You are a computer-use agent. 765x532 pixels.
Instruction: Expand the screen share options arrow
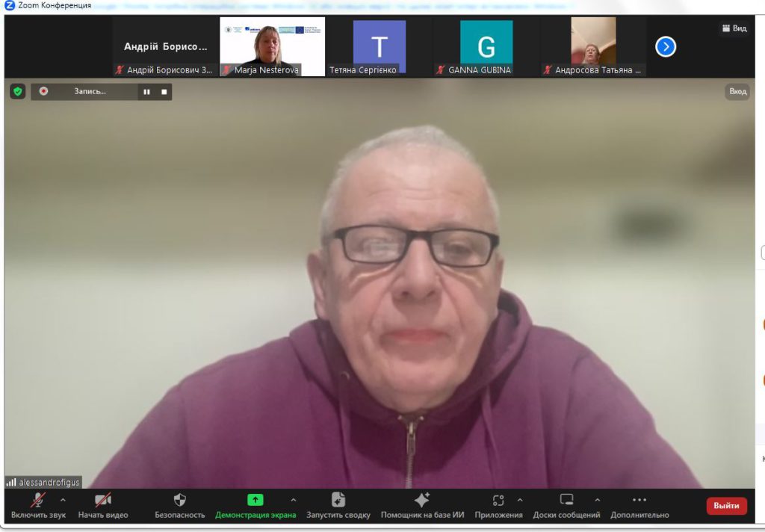click(293, 500)
